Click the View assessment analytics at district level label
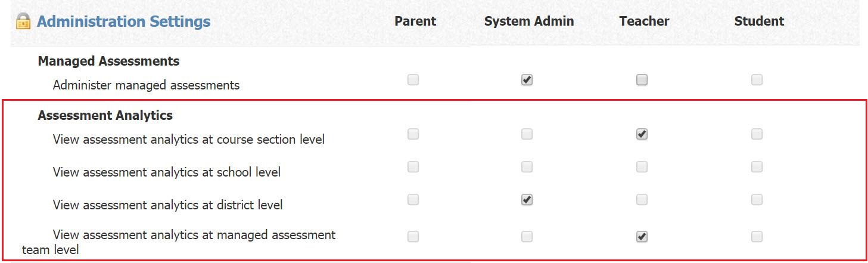Viewport: 868px width, 263px height. click(167, 205)
